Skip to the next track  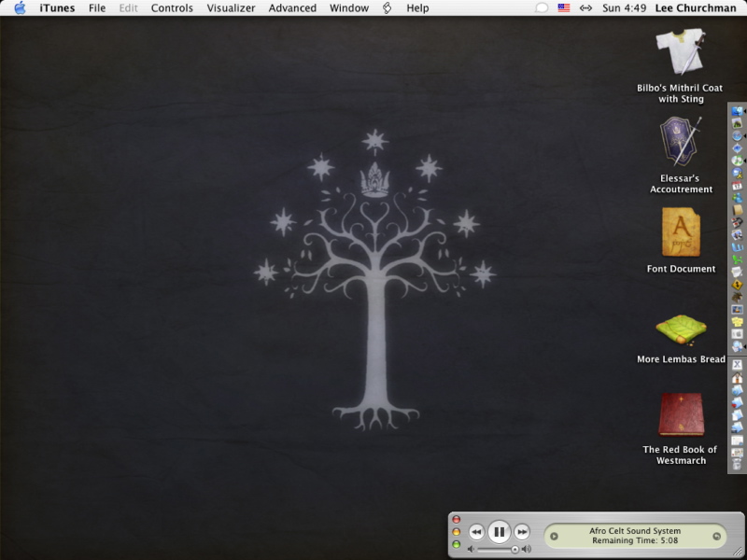click(523, 532)
